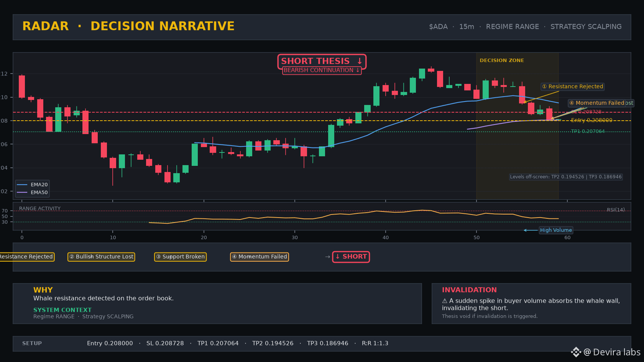The height and width of the screenshot is (362, 644).
Task: Click the SYSTEM CONTEXT heading
Action: [x=62, y=310]
